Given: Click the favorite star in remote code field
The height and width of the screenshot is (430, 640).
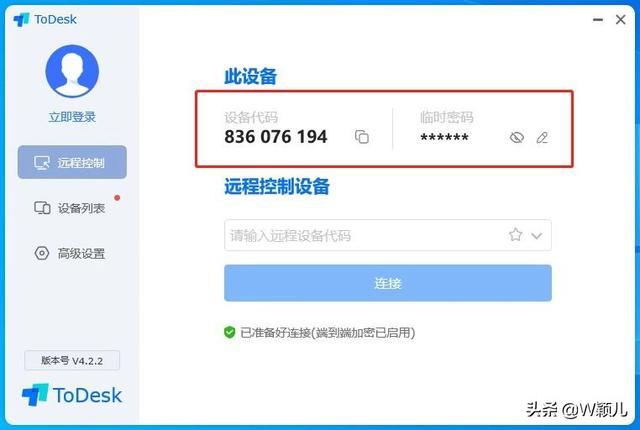Looking at the screenshot, I should (516, 235).
